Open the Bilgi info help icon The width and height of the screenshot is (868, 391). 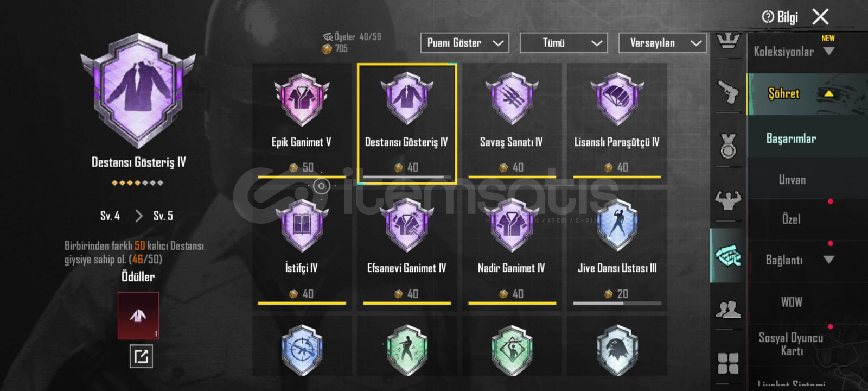point(780,17)
